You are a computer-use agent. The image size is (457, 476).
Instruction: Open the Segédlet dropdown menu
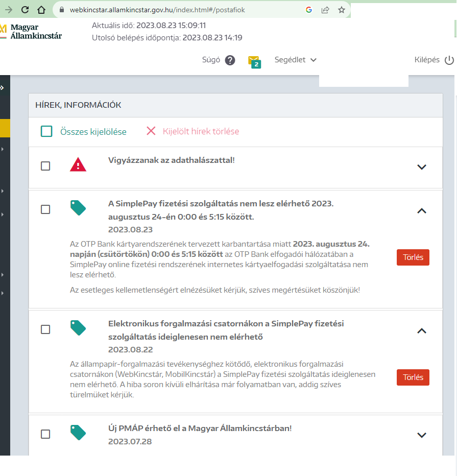(x=295, y=60)
